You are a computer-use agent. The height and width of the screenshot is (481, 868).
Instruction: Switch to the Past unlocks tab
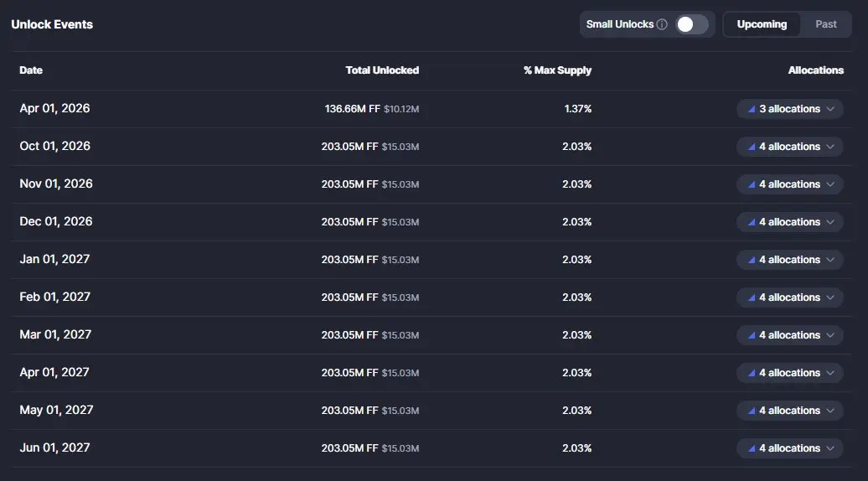tap(826, 24)
